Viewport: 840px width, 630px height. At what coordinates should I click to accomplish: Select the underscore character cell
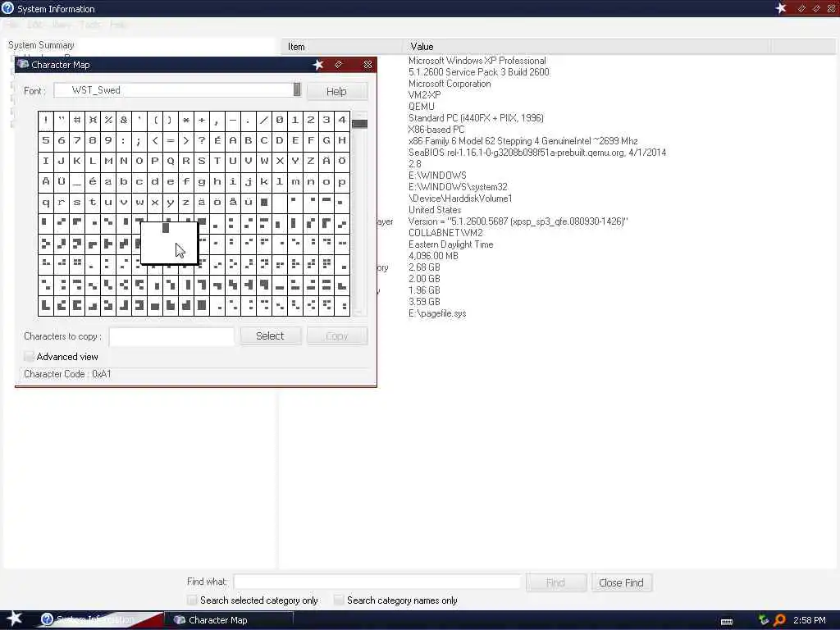coord(77,181)
